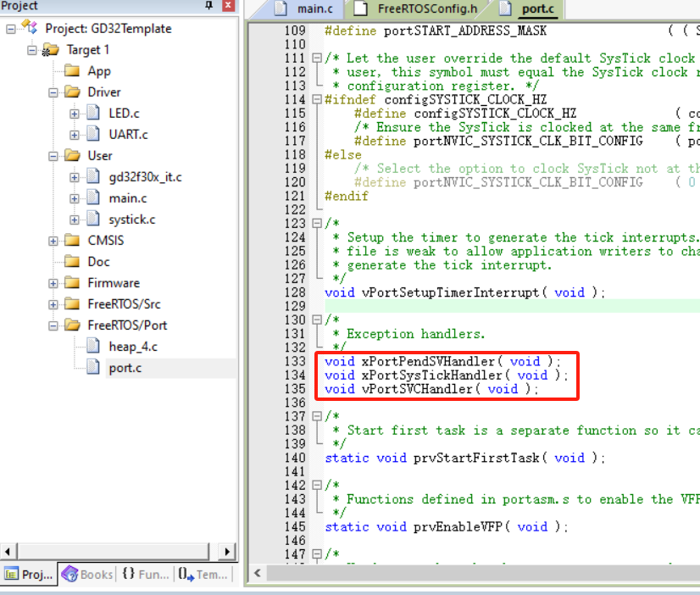Collapse the comment fold at line 130
Viewport: 700px width, 595px height.
[x=317, y=320]
